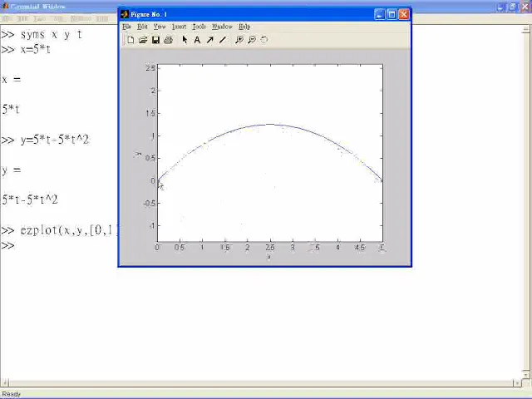Click the output '5*t-5*t^2' result text
This screenshot has height=399, width=532.
pos(30,199)
